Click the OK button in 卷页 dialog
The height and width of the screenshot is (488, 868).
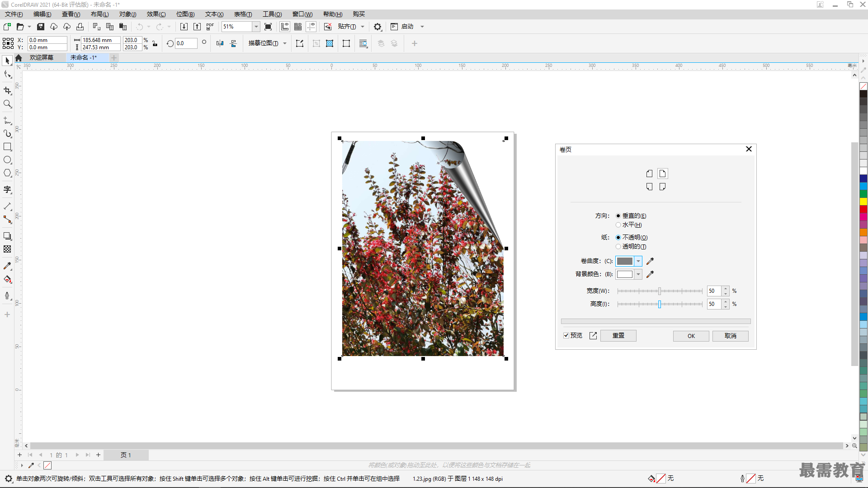tap(691, 336)
